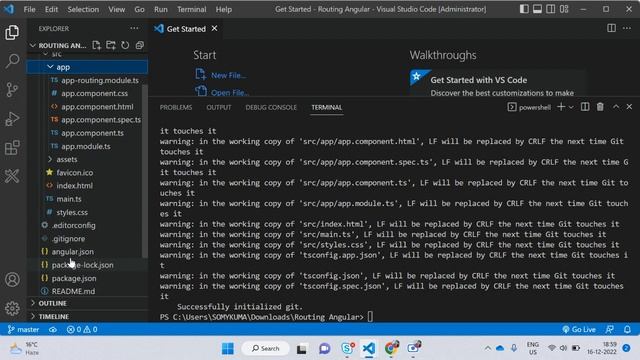Split the terminal panel
This screenshot has width=640, height=360.
(585, 107)
